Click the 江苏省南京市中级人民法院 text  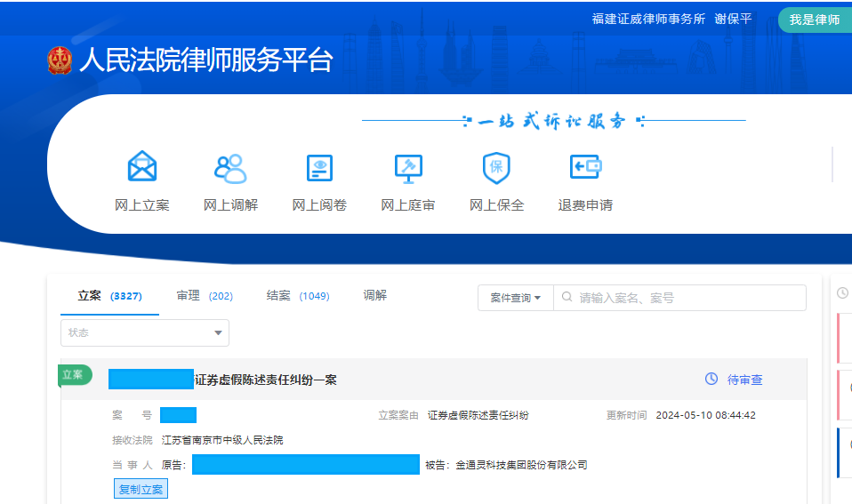222,440
